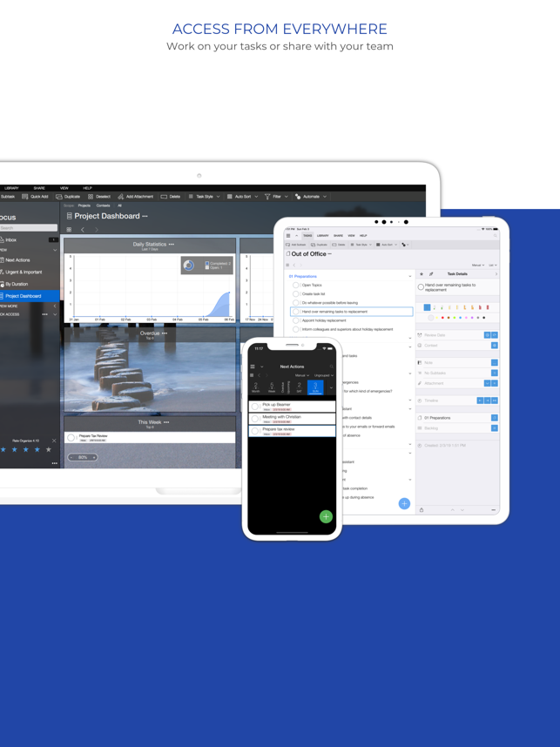Expand the Auto Sort dropdown on the desktop
Viewport: 560px width, 747px height.
pos(242,197)
